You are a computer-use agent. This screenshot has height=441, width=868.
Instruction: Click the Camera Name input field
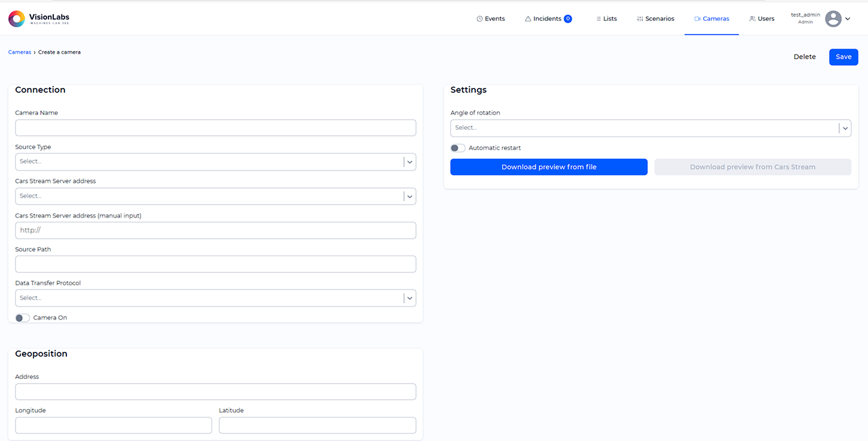[x=215, y=127]
